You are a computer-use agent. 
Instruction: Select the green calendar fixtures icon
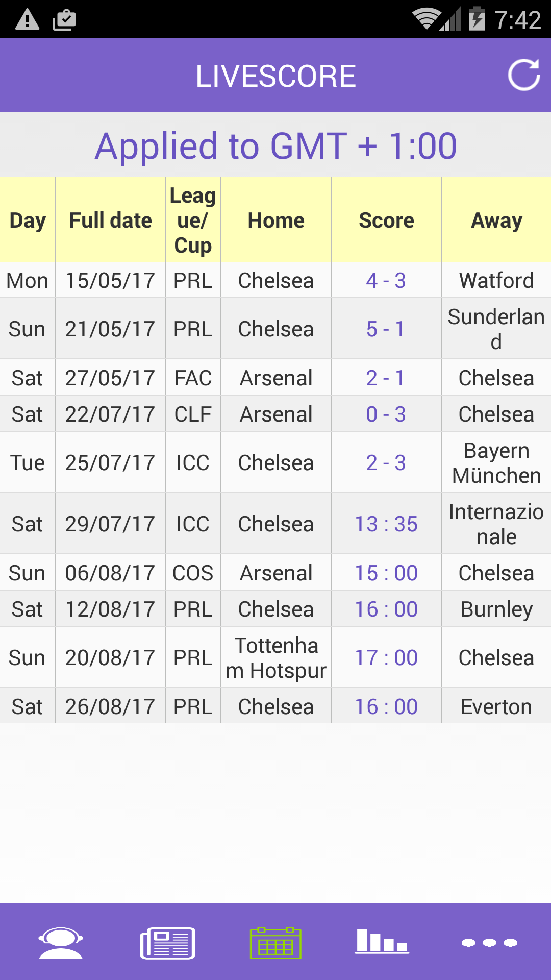(275, 943)
